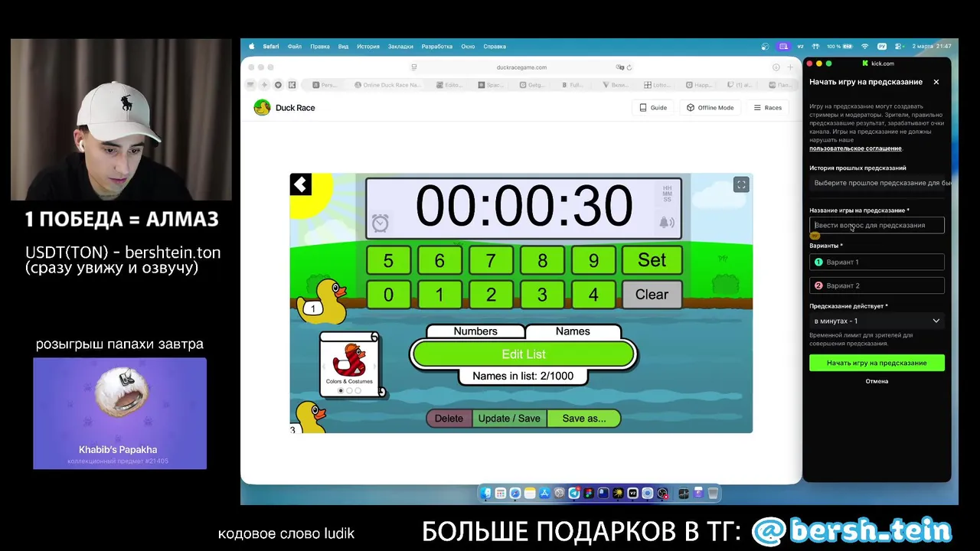Open the Guide page
Screen dimensions: 980x551
[653, 108]
